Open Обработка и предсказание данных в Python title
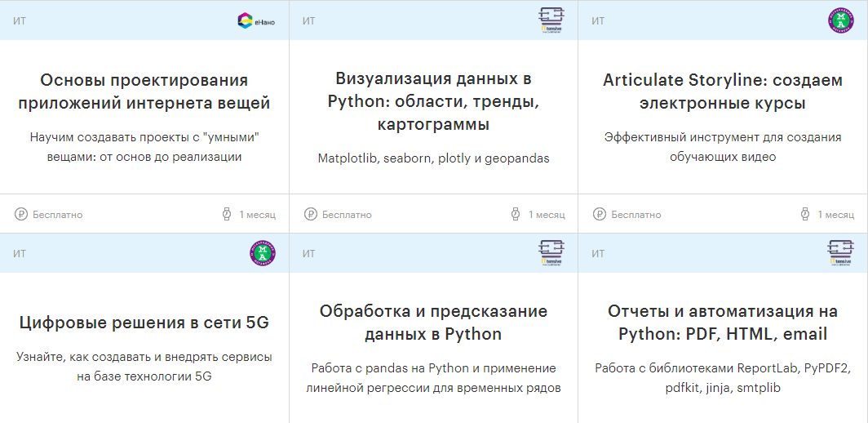Image resolution: width=868 pixels, height=423 pixels. point(433,323)
